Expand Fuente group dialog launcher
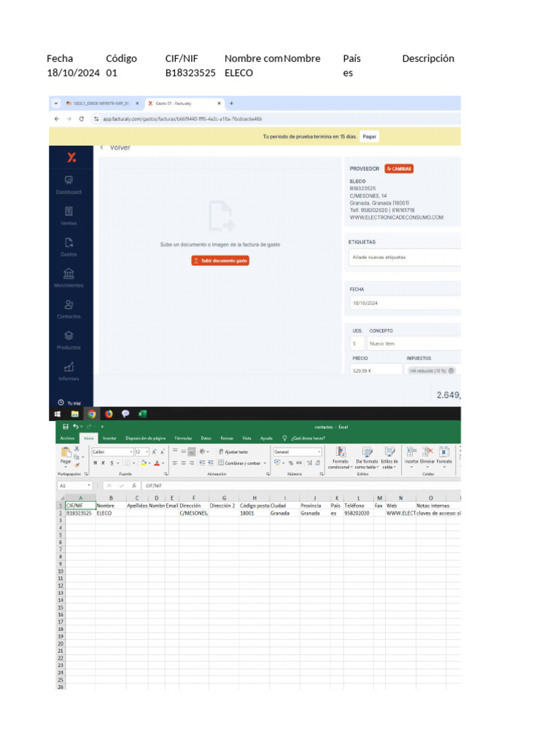 click(x=166, y=474)
